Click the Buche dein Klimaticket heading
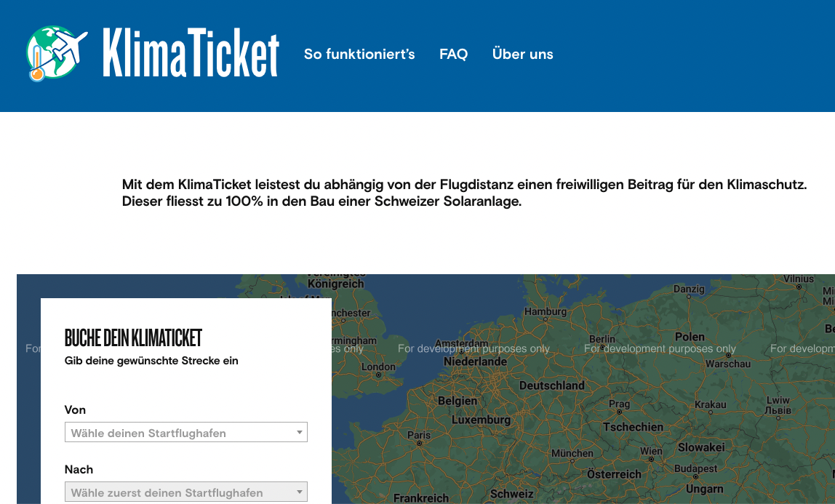835x504 pixels. point(133,338)
